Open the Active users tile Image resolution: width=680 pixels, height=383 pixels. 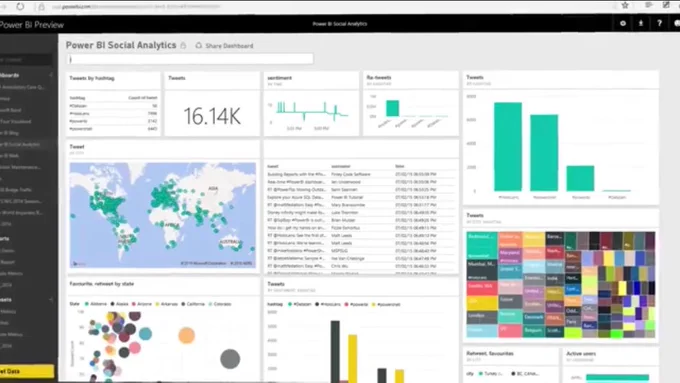[x=610, y=364]
